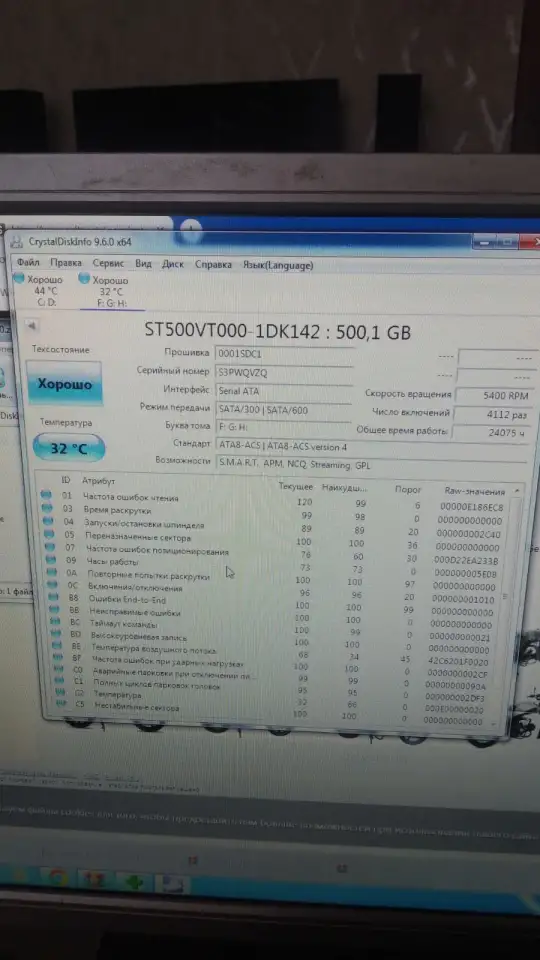
Task: Sort by the Атрибут column header
Action: 98,481
